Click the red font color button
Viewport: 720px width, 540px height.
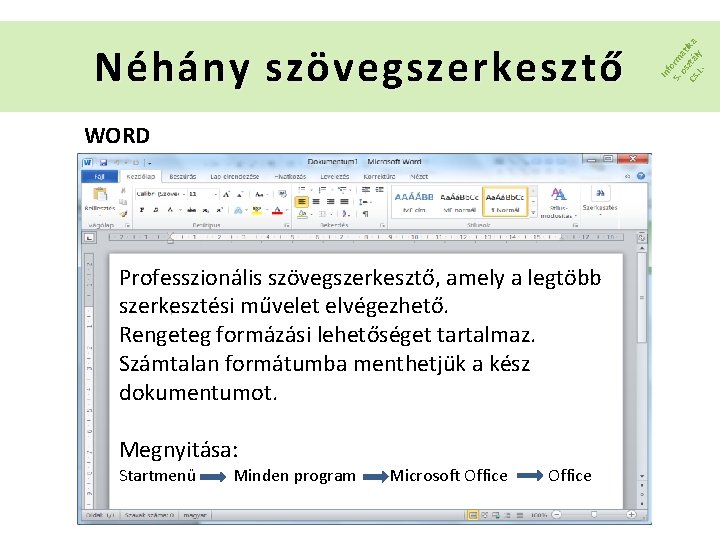(x=277, y=210)
